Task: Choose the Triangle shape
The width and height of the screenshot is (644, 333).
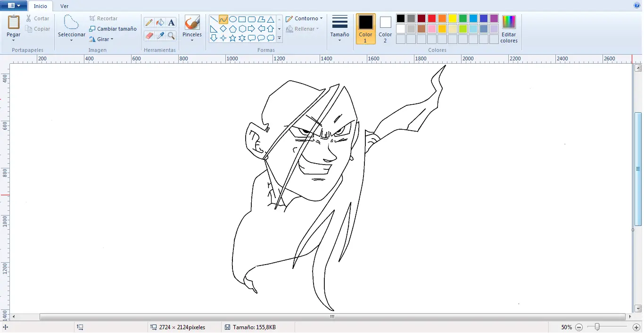Action: [x=271, y=19]
